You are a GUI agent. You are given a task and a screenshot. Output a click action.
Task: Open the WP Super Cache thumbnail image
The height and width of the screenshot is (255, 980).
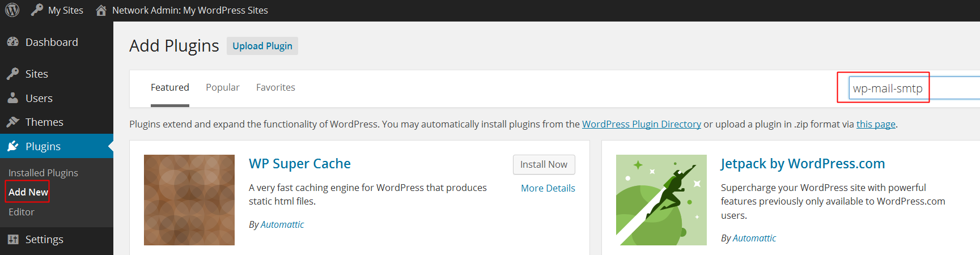point(189,199)
